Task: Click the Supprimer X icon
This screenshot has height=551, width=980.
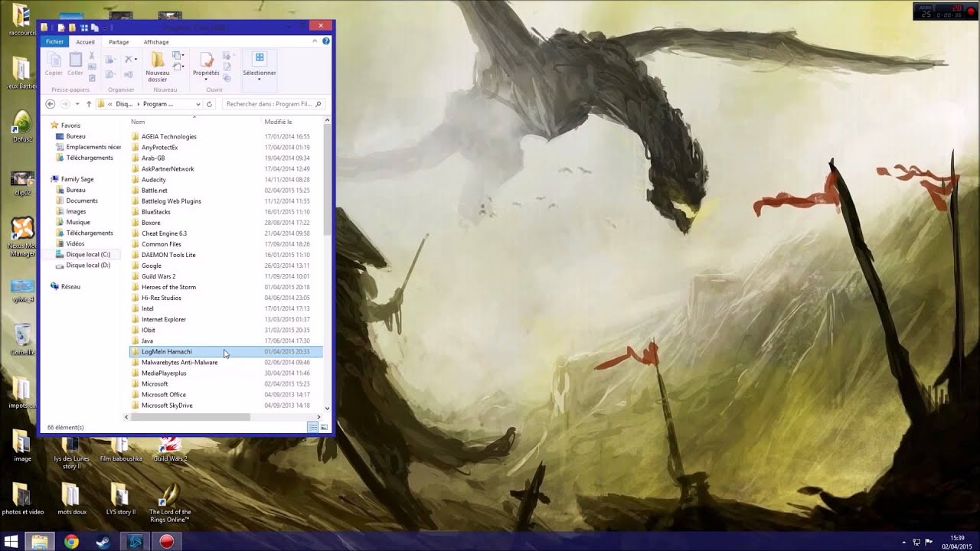Action: 129,59
